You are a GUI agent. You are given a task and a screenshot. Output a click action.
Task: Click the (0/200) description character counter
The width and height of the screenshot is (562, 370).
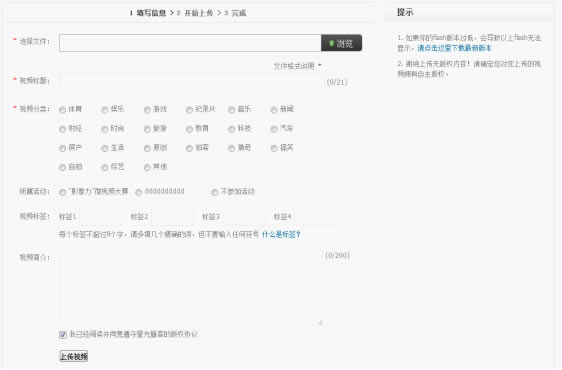(x=337, y=256)
